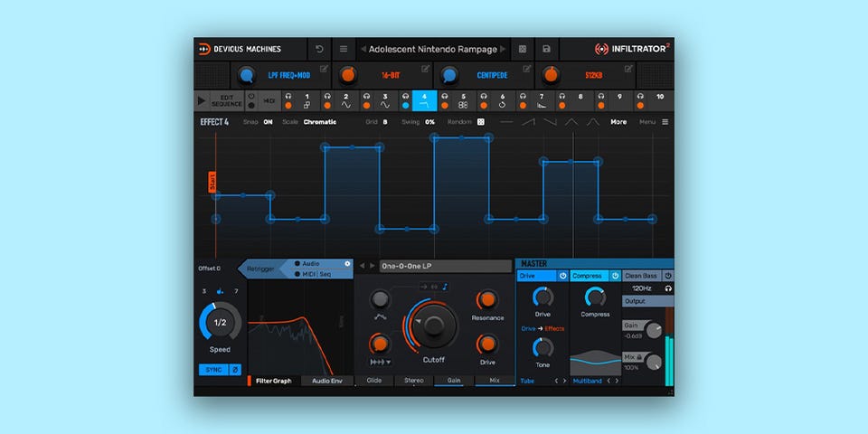Solo effect slot 5 with headphone icon

(444, 96)
